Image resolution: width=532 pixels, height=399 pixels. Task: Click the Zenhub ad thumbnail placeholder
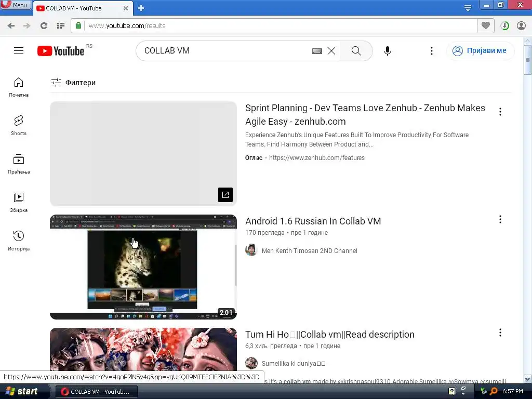coord(143,154)
